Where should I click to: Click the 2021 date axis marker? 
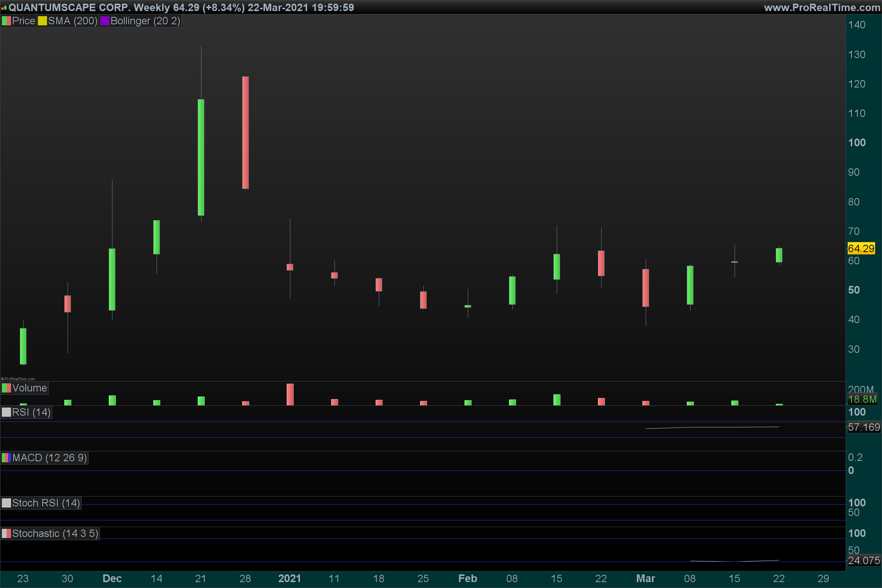point(290,578)
